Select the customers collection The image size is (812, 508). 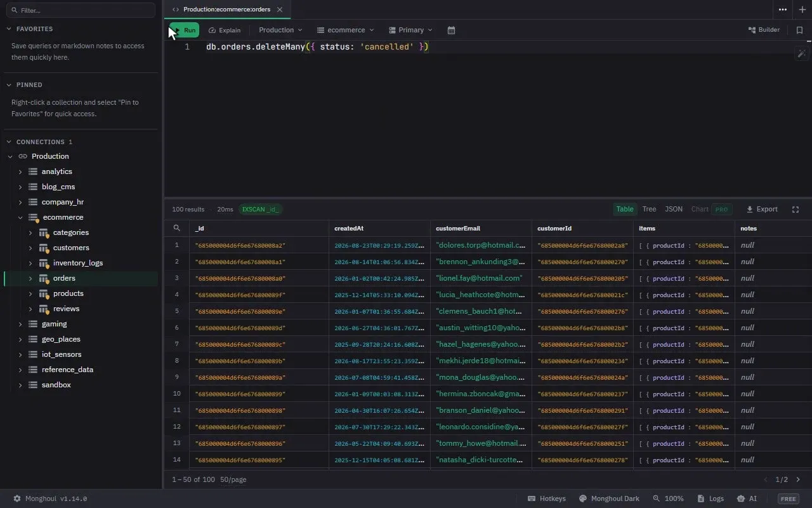[x=71, y=248]
